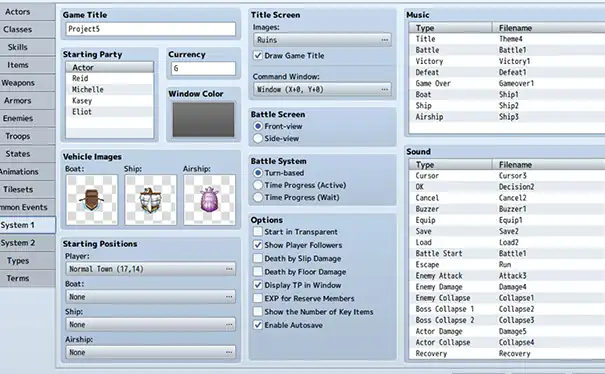The width and height of the screenshot is (605, 374).
Task: Open the Ship starting position dropdown
Action: (150, 324)
